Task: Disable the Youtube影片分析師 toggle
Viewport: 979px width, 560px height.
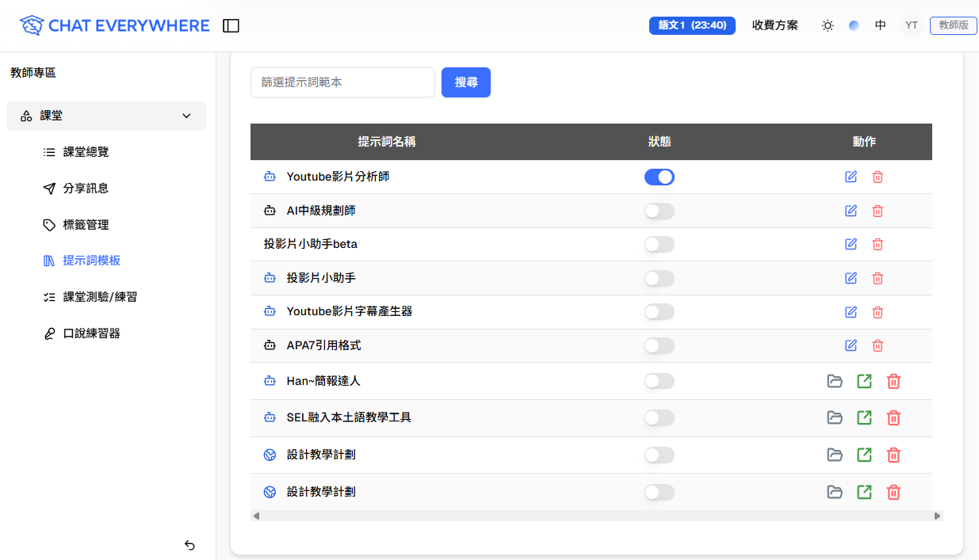Action: (x=660, y=177)
